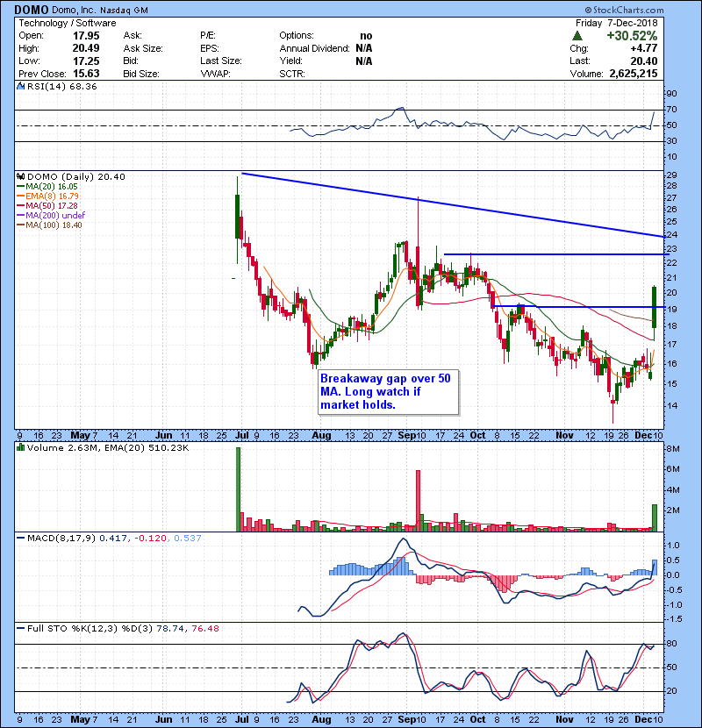
Task: Click the SCTR label
Action: (x=291, y=74)
